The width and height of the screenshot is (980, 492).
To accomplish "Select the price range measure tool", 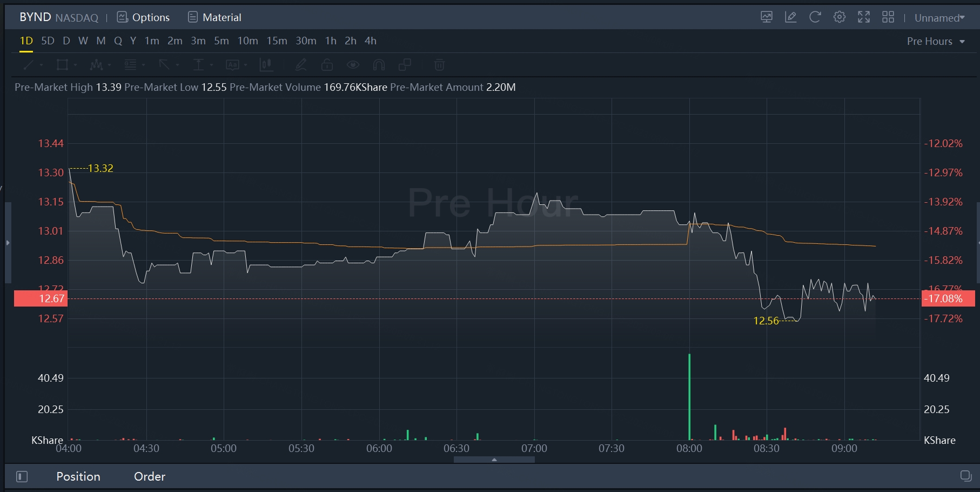I will (198, 65).
